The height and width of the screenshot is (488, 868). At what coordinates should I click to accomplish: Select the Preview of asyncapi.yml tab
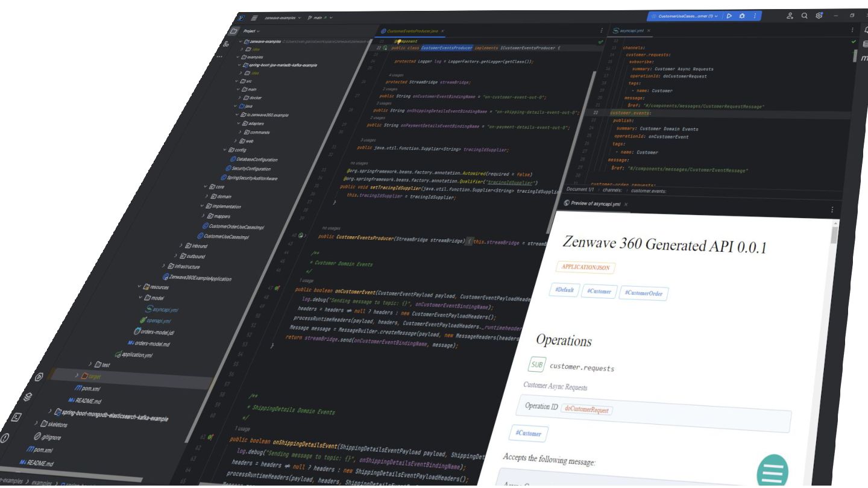592,204
